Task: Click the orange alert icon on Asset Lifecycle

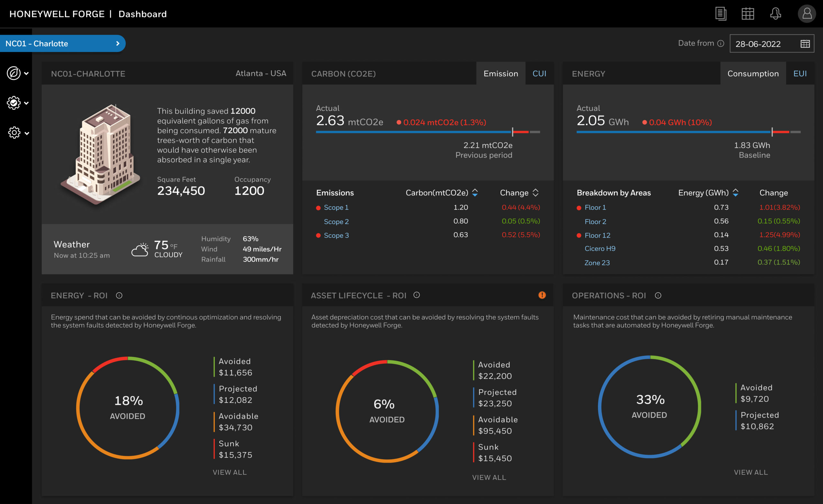Action: tap(542, 295)
